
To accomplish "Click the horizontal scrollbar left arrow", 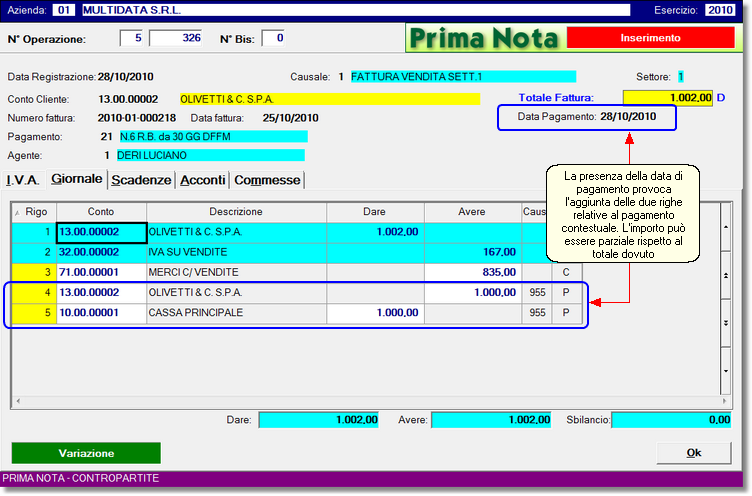I will tap(18, 401).
